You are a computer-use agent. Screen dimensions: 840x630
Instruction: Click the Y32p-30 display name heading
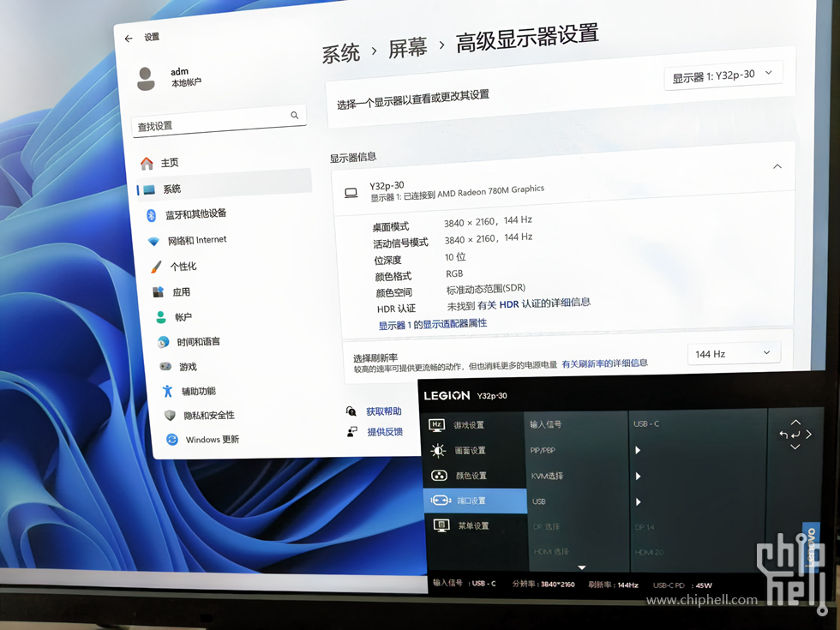pyautogui.click(x=387, y=186)
